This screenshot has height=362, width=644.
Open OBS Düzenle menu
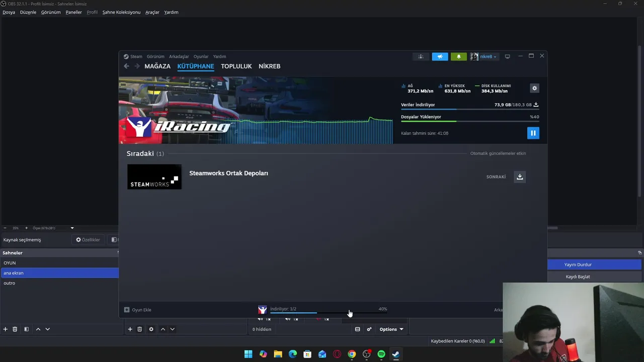pos(28,12)
